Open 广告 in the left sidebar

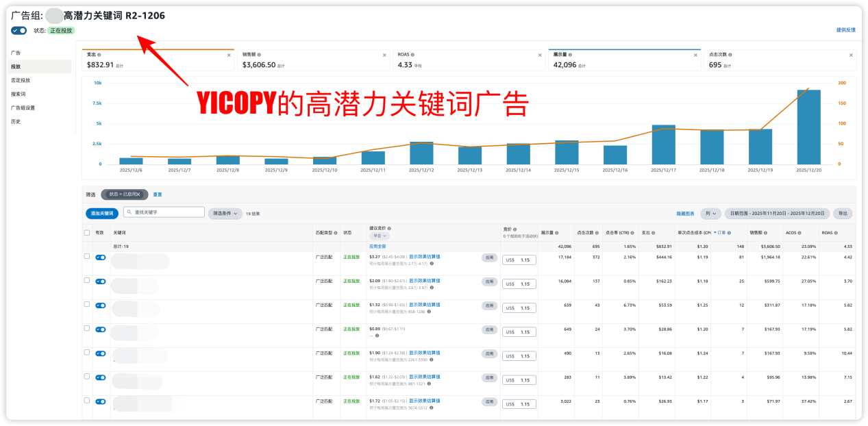click(16, 53)
